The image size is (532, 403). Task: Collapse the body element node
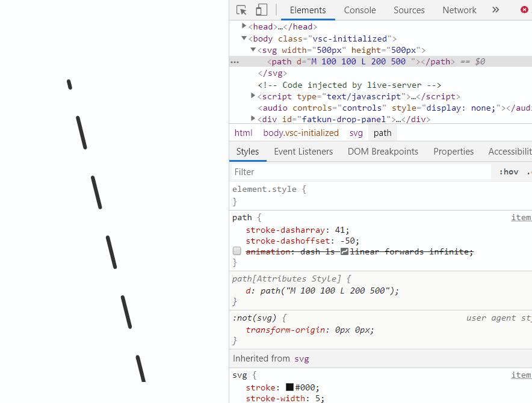(244, 38)
